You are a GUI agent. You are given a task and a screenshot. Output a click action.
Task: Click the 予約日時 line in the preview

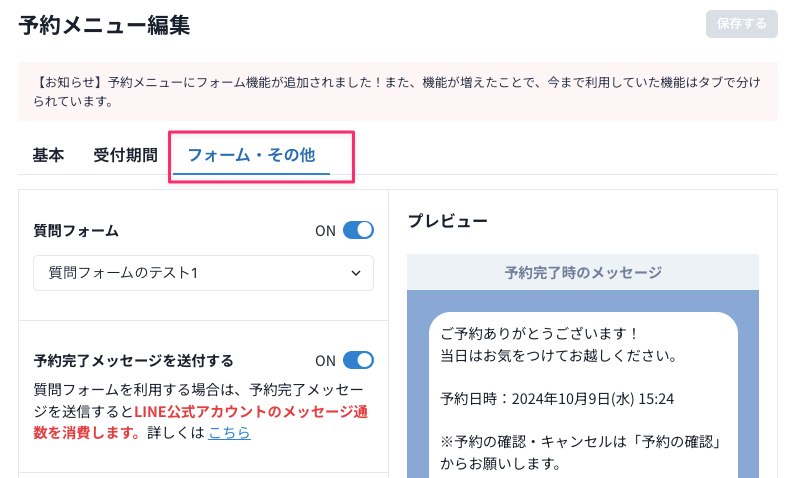[x=557, y=398]
